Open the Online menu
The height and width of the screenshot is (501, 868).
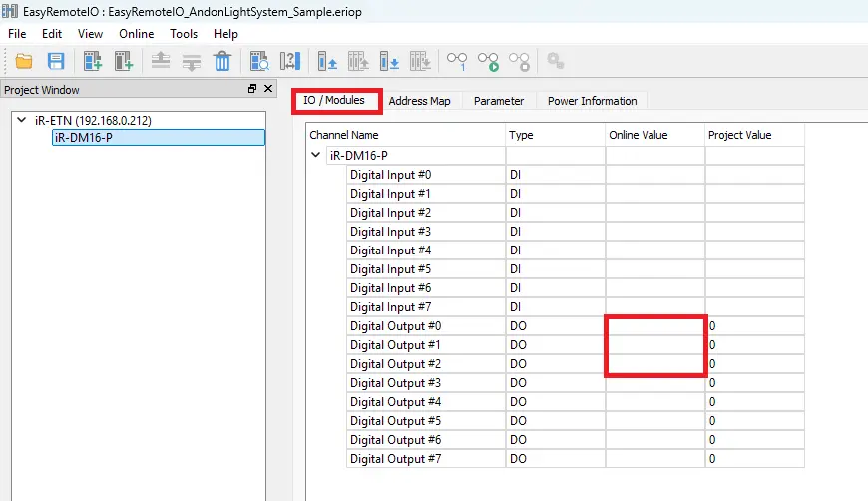(x=136, y=34)
